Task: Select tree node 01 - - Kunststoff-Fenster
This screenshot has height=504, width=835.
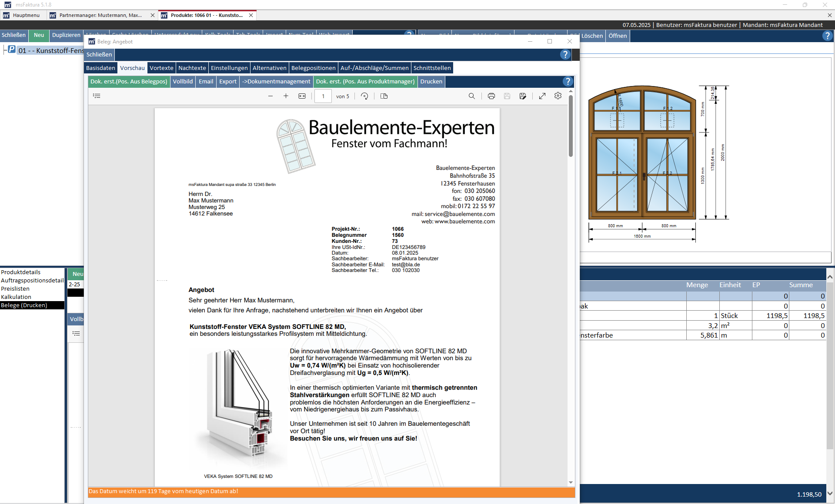Action: [51, 50]
